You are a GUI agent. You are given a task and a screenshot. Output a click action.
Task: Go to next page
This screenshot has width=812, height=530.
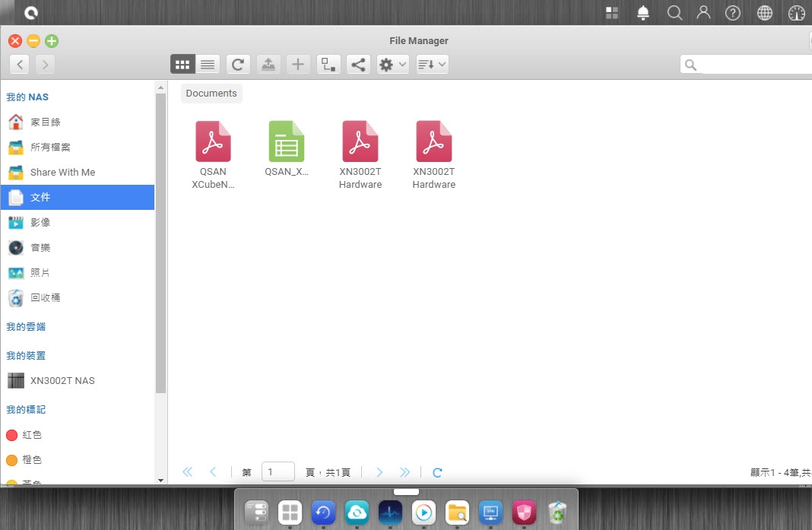pos(379,472)
